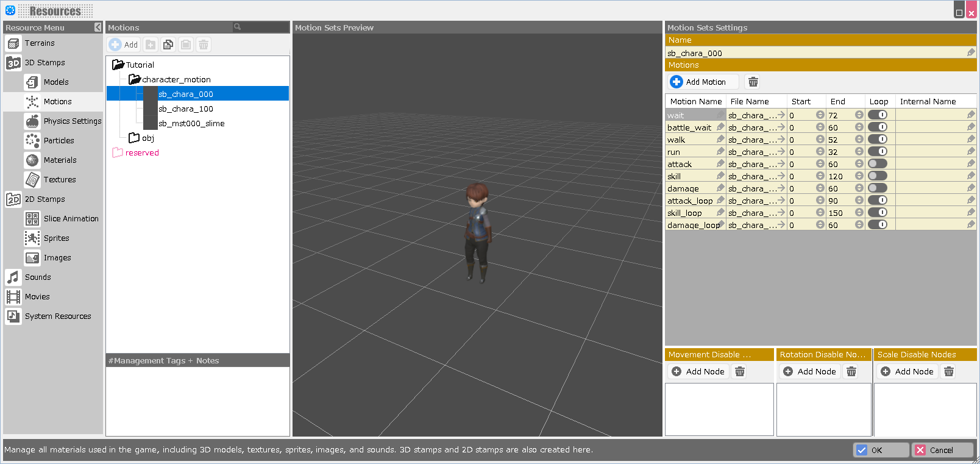The width and height of the screenshot is (980, 464).
Task: Expand the obj folder in Motions tree
Action: (134, 138)
